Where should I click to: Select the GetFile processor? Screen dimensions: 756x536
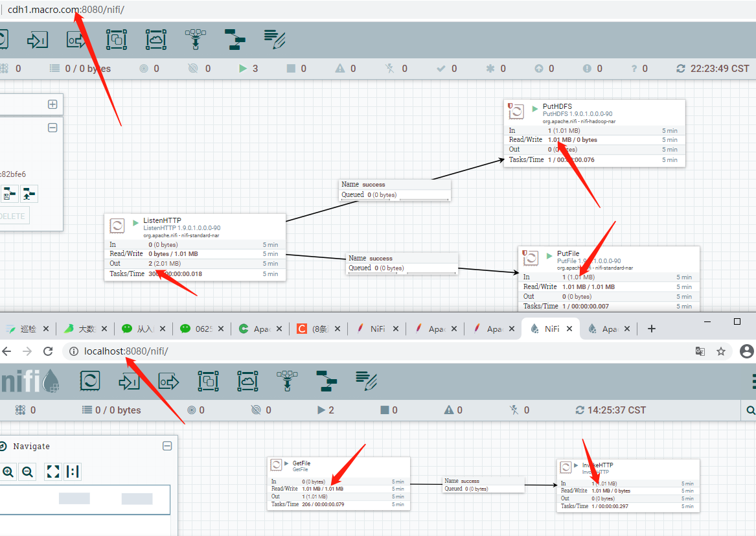pos(338,484)
